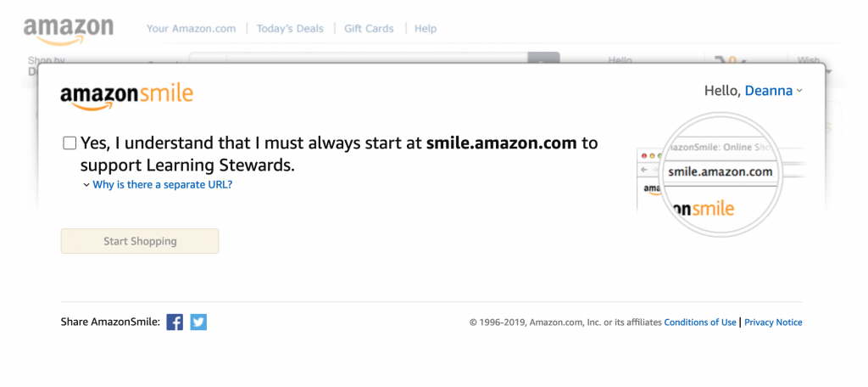This screenshot has width=868, height=387.
Task: Expand Why is there a separate URL
Action: click(162, 185)
